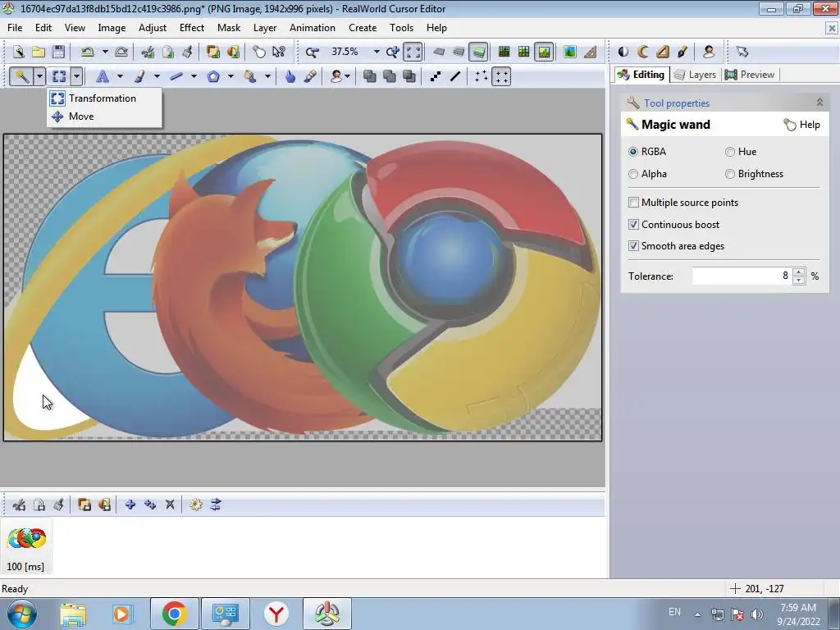Click the Redo arrow icon
840x630 pixels.
click(x=121, y=52)
